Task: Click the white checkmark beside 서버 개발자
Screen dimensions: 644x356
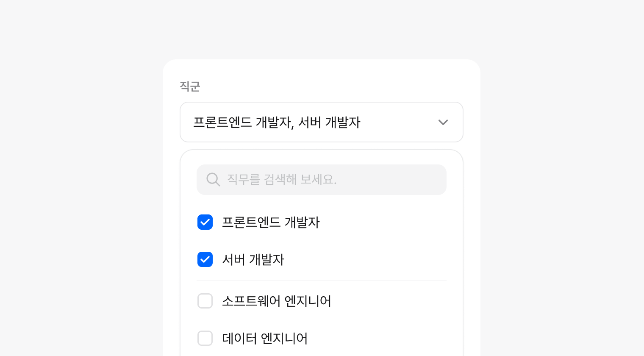Action: pos(205,259)
